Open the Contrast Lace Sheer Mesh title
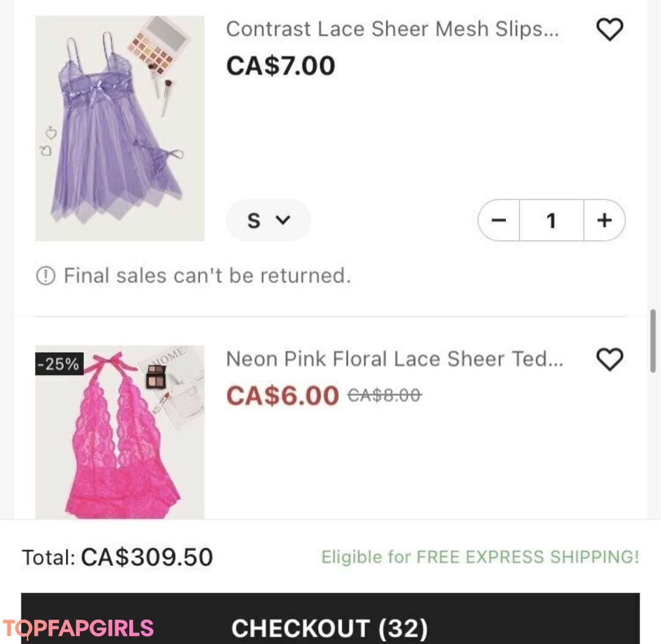The image size is (661, 644). point(392,29)
